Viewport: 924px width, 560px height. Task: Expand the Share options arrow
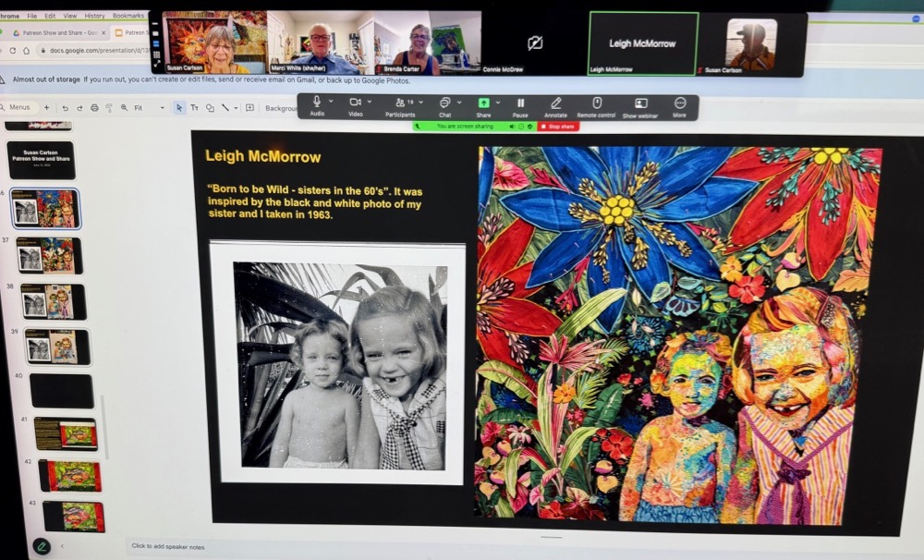(499, 103)
